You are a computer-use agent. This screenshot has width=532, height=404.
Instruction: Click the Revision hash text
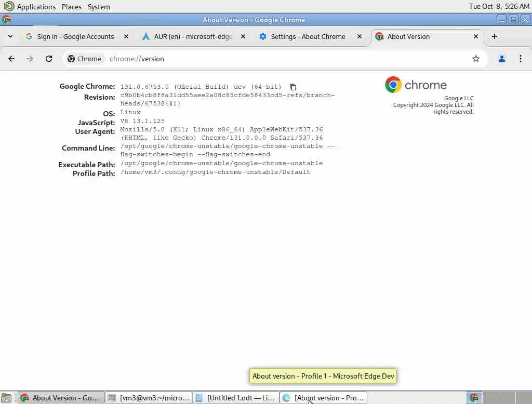(x=228, y=99)
